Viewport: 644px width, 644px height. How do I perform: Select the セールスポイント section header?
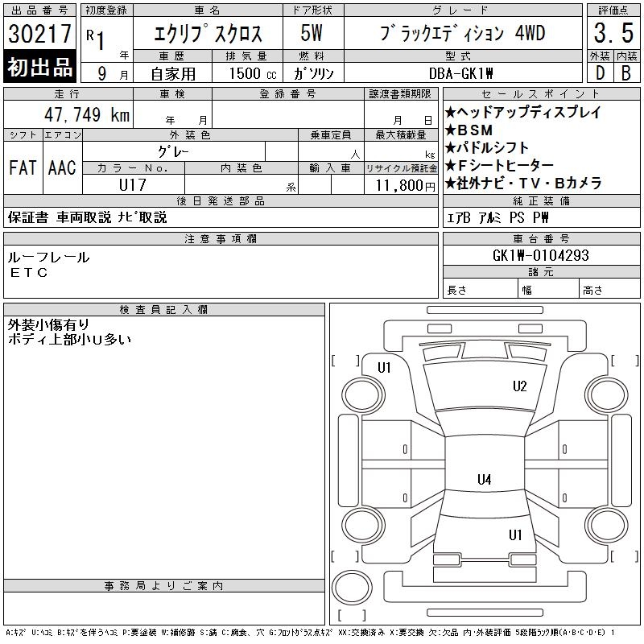point(541,94)
